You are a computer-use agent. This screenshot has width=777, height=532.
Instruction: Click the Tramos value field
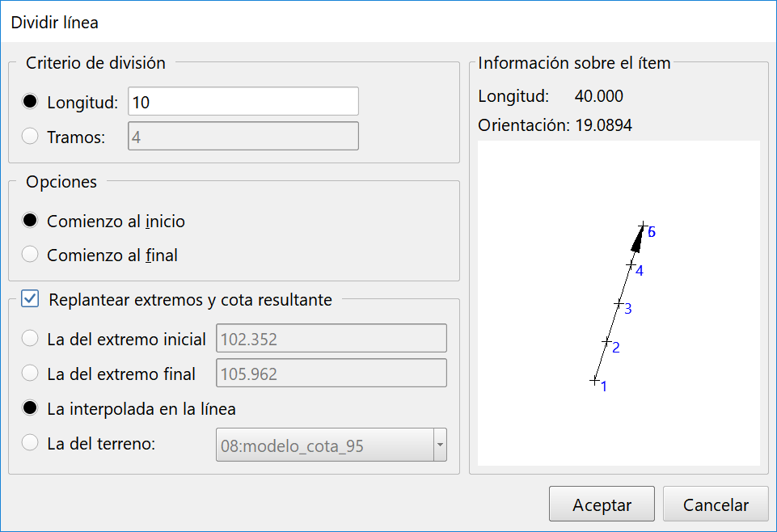point(243,136)
